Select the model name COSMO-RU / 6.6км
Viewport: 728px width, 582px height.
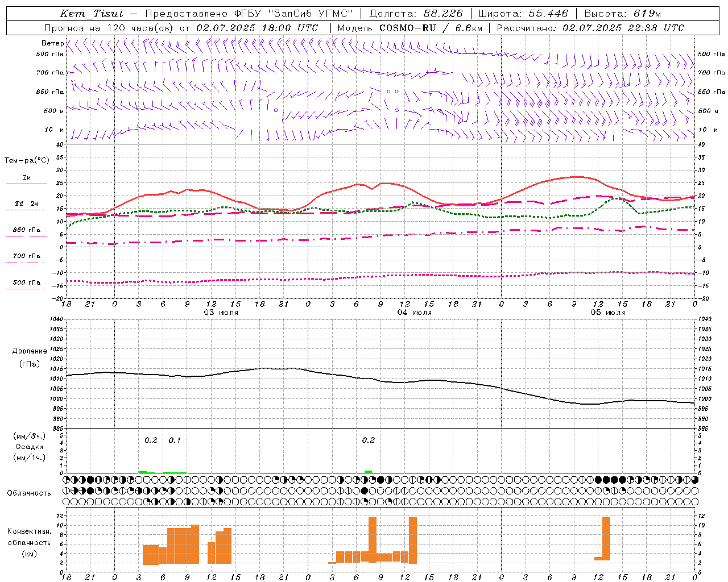(x=431, y=28)
